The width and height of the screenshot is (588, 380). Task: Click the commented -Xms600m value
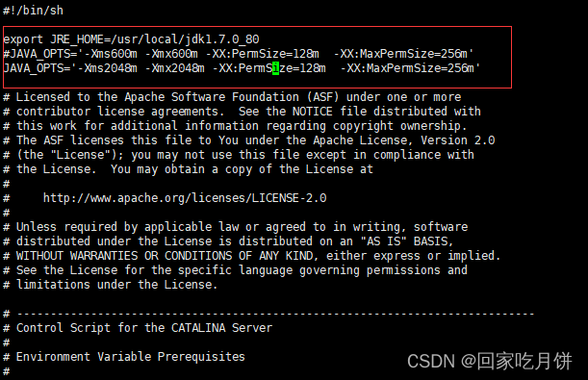[111, 54]
